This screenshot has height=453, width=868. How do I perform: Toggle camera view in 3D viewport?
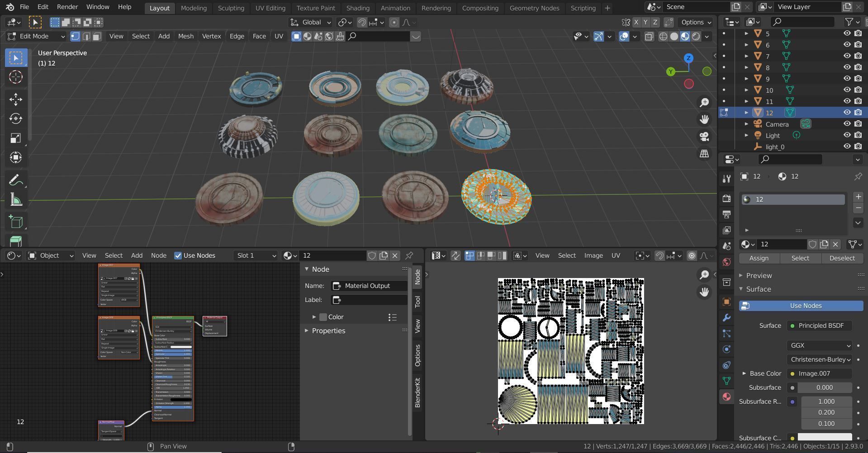(x=704, y=137)
